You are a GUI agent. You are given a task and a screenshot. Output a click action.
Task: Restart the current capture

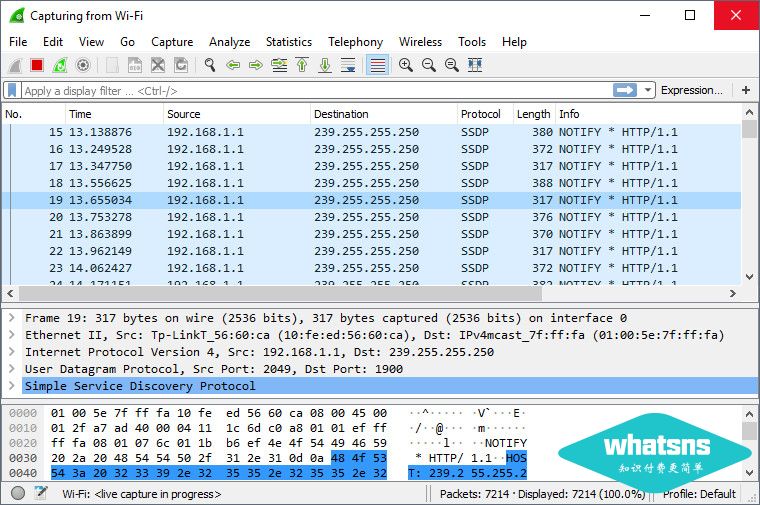[x=60, y=65]
